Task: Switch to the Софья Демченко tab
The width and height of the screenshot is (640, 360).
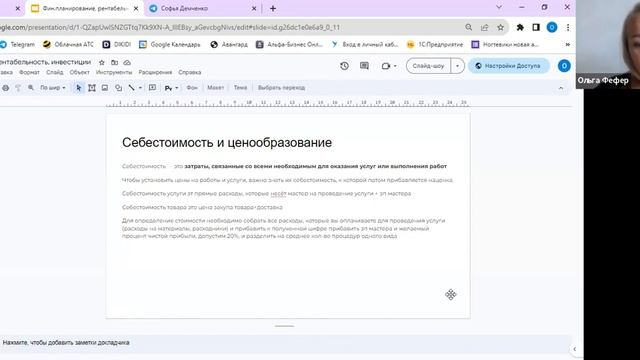Action: click(199, 8)
